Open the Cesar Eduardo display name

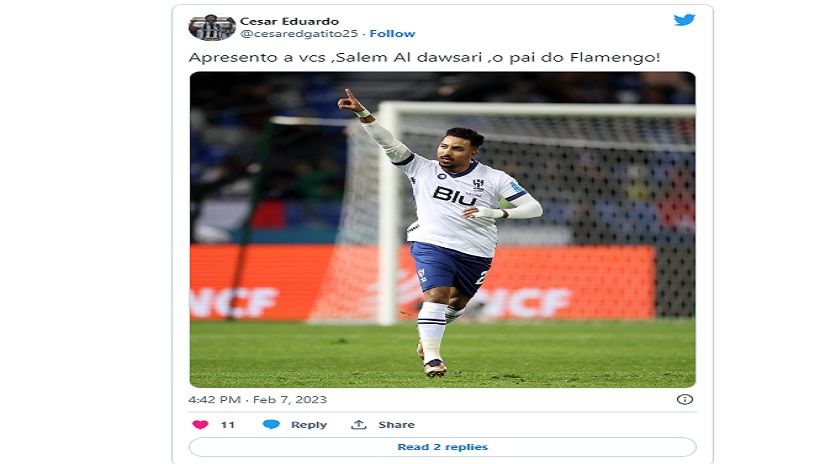pyautogui.click(x=289, y=21)
